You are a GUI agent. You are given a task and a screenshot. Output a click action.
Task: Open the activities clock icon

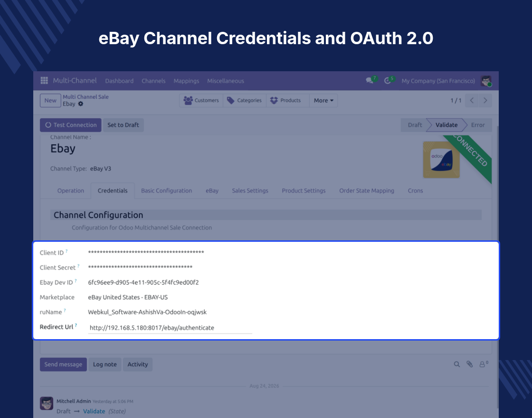(387, 80)
